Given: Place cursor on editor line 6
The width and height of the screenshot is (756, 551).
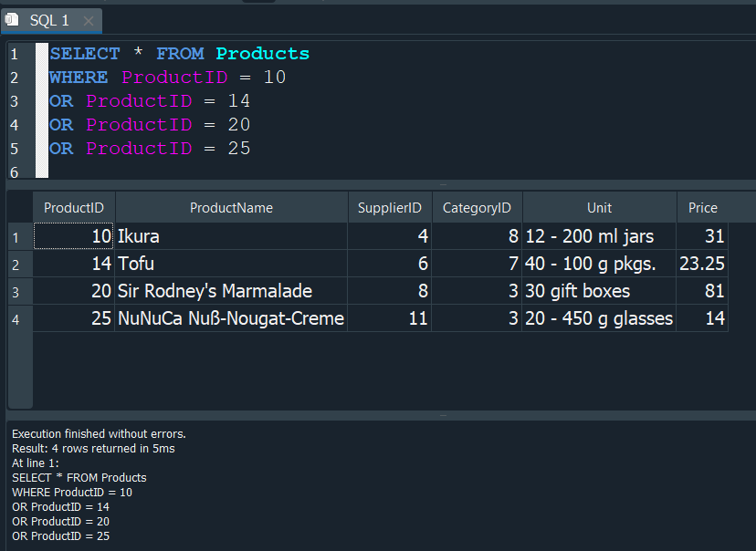Looking at the screenshot, I should click(183, 172).
